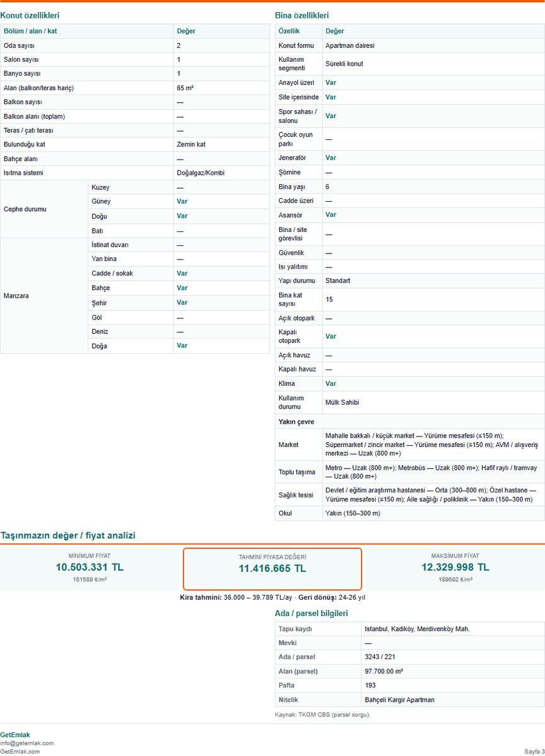Click the "Isıtma sistemi" row label
Image resolution: width=545 pixels, height=756 pixels.
pos(23,173)
